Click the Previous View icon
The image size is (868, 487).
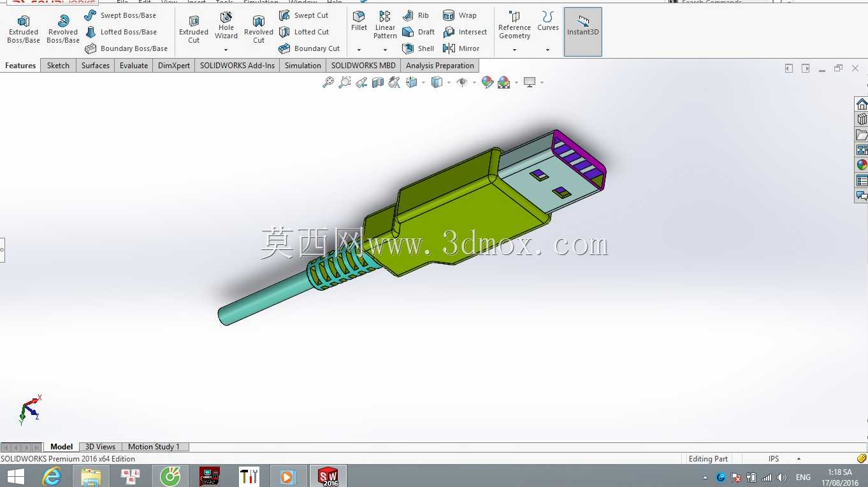pos(361,82)
